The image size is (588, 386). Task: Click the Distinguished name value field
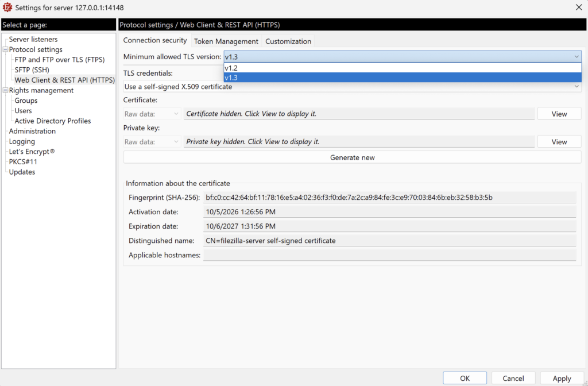point(389,241)
